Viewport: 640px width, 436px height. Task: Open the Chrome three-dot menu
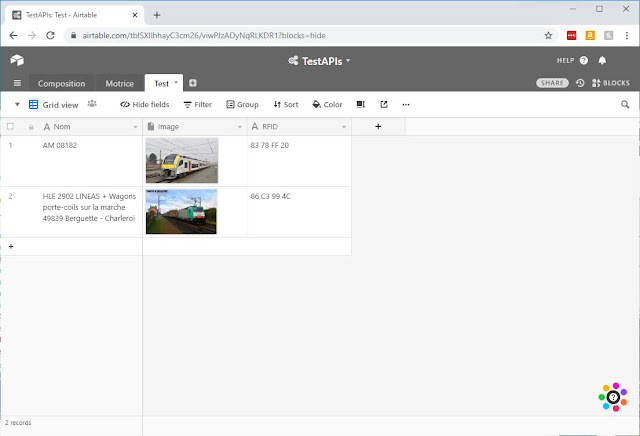[627, 36]
